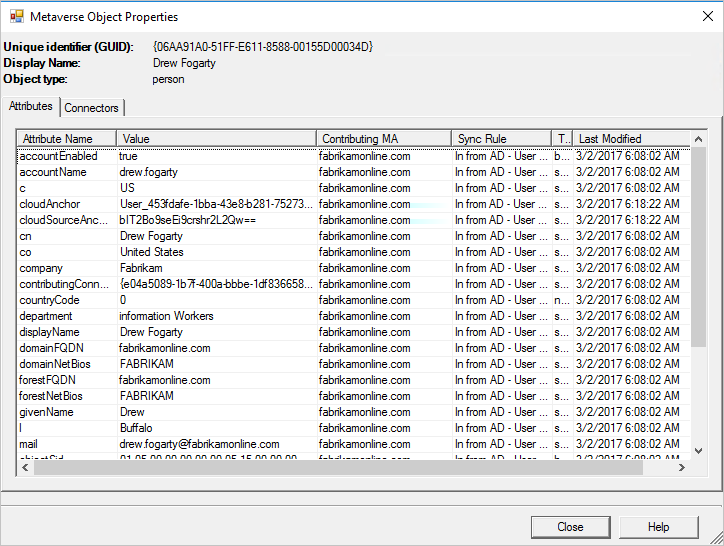Click the Fabrikam company value
This screenshot has height=546, width=724.
pos(141,268)
